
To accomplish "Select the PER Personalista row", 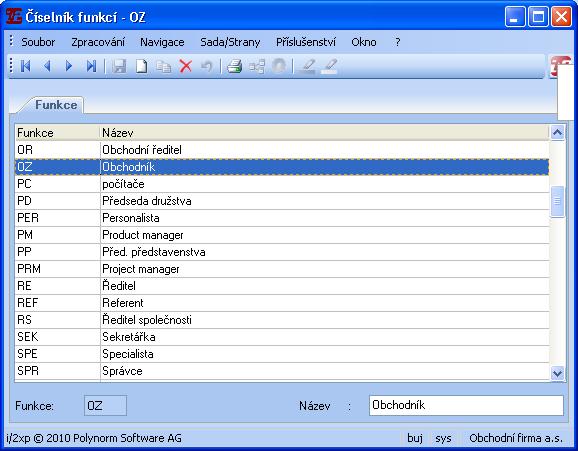I will tap(282, 218).
